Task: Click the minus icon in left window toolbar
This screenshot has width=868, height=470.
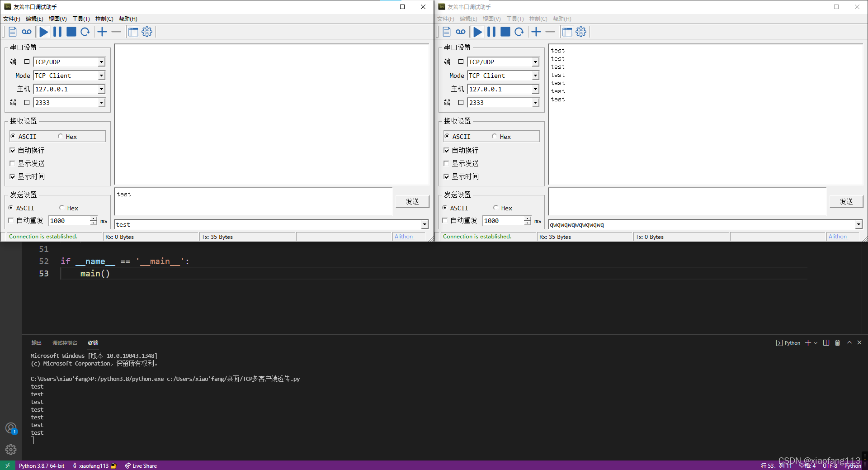Action: click(x=116, y=32)
